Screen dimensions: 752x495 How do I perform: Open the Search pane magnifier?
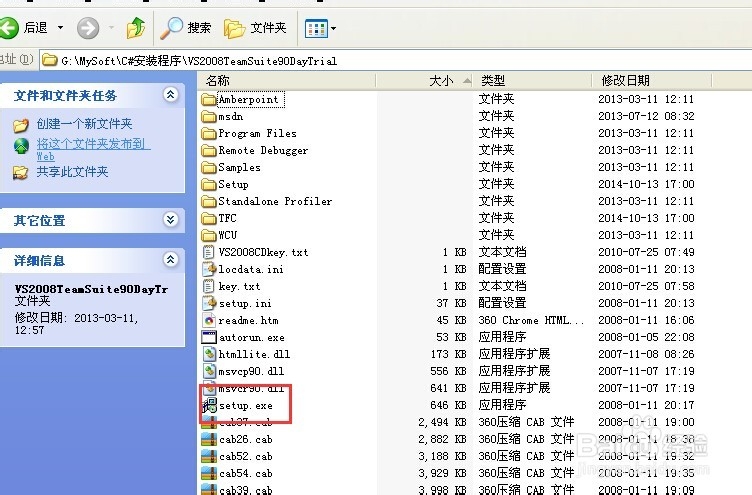click(172, 28)
